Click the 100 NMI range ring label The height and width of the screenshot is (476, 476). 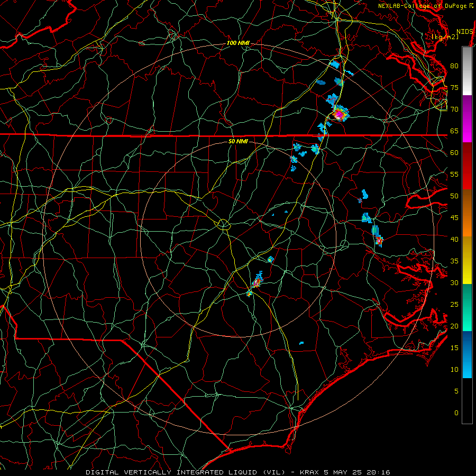coord(238,43)
